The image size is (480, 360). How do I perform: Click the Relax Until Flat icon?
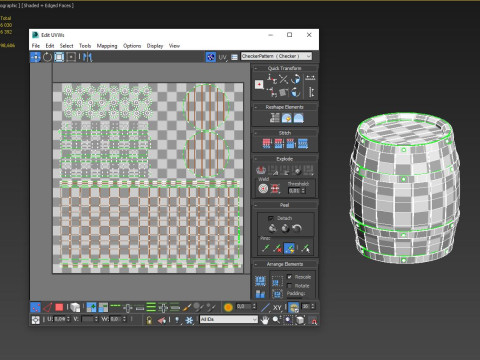[286, 118]
